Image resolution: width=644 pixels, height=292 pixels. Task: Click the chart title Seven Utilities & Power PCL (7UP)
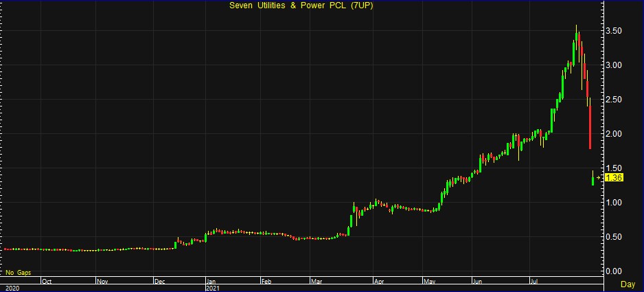[x=301, y=6]
